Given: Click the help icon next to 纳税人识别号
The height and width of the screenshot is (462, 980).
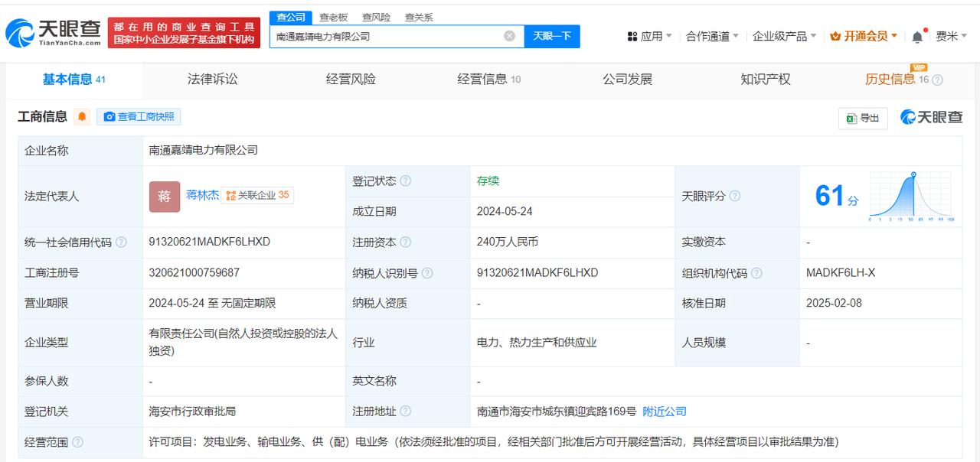Looking at the screenshot, I should 427,273.
